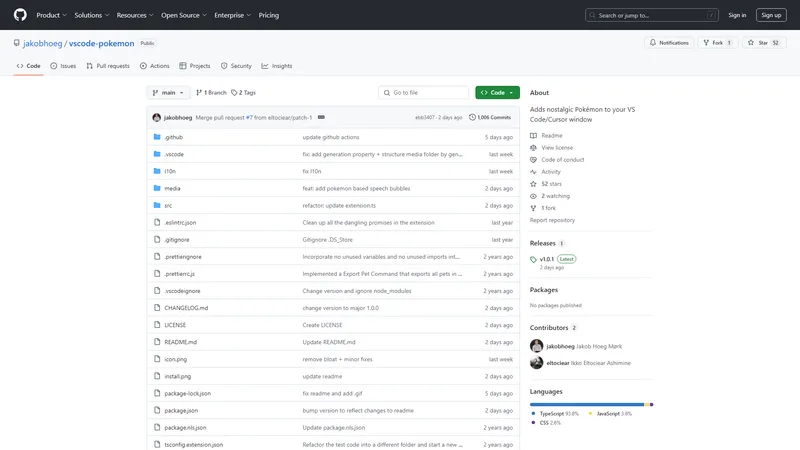Click the book icon beside Readme

tap(533, 136)
